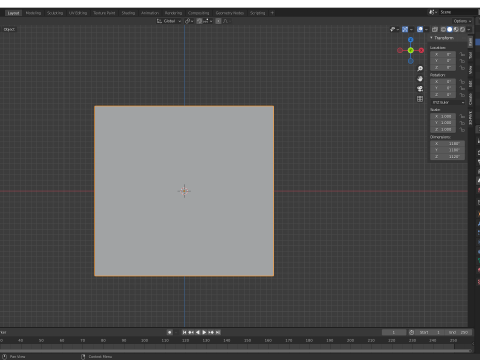Toggle camera view icon
Image resolution: width=480 pixels, height=360 pixels.
[x=420, y=89]
